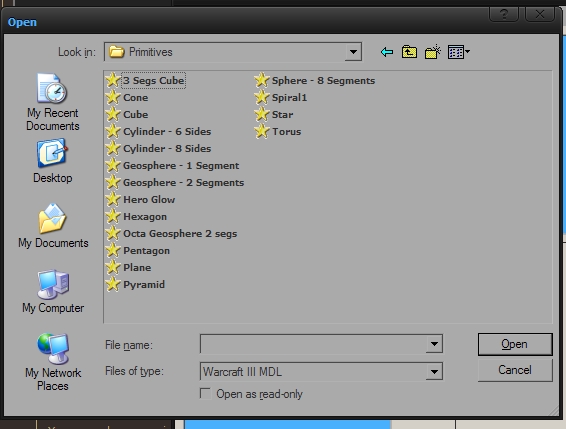Image resolution: width=566 pixels, height=429 pixels.
Task: Click the Cancel button
Action: coord(515,370)
